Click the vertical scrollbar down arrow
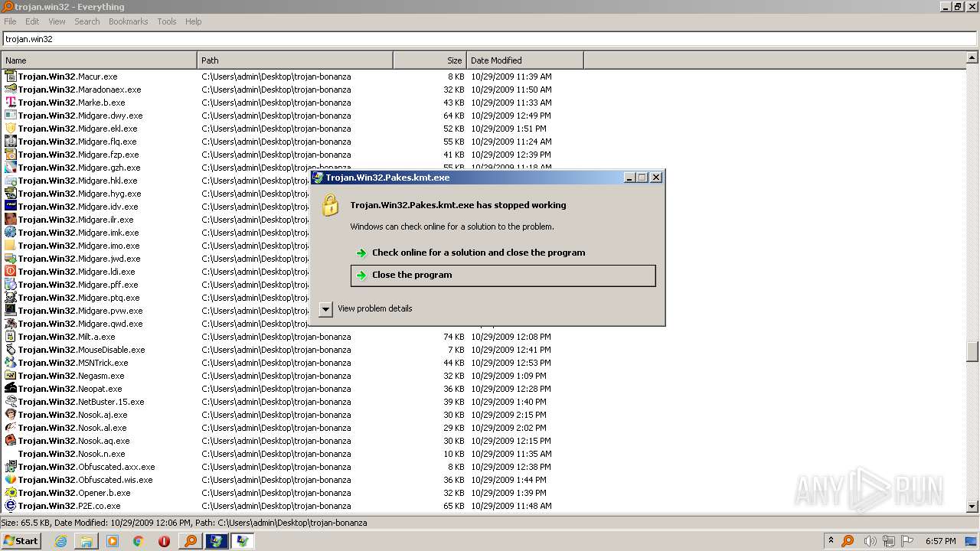Screen dimensions: 980x551 pos(972,506)
